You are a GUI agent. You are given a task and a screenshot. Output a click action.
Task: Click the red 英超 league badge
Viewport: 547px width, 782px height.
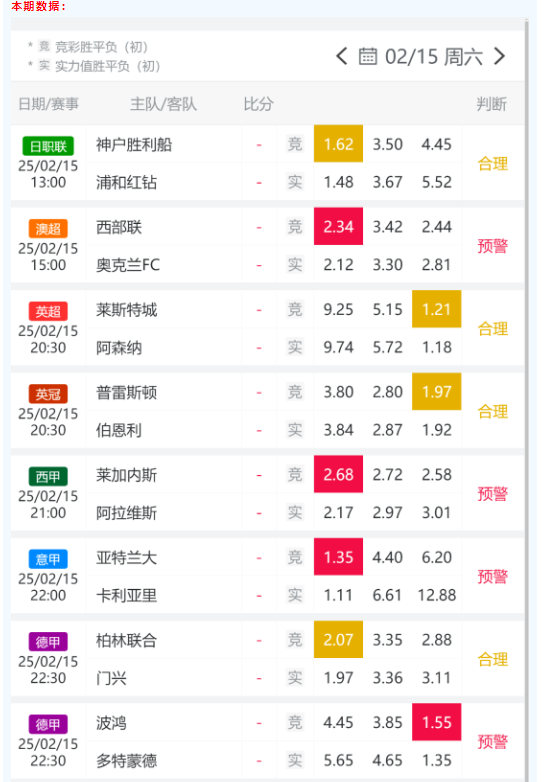48,311
